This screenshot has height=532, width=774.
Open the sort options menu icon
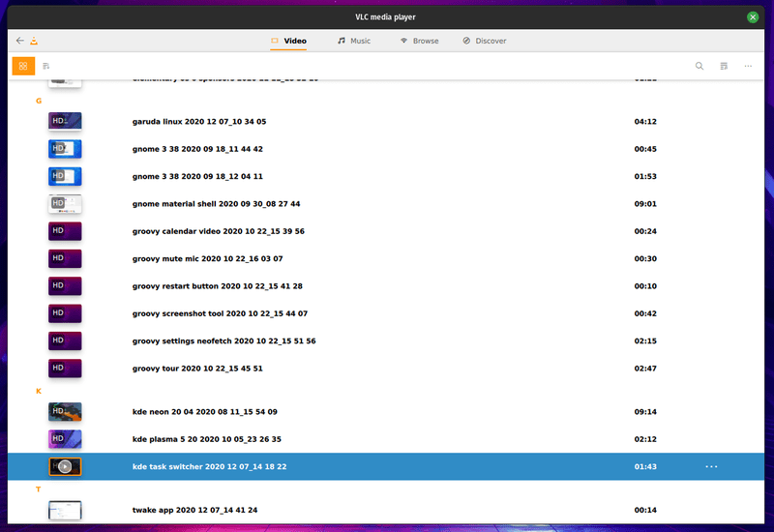point(724,66)
